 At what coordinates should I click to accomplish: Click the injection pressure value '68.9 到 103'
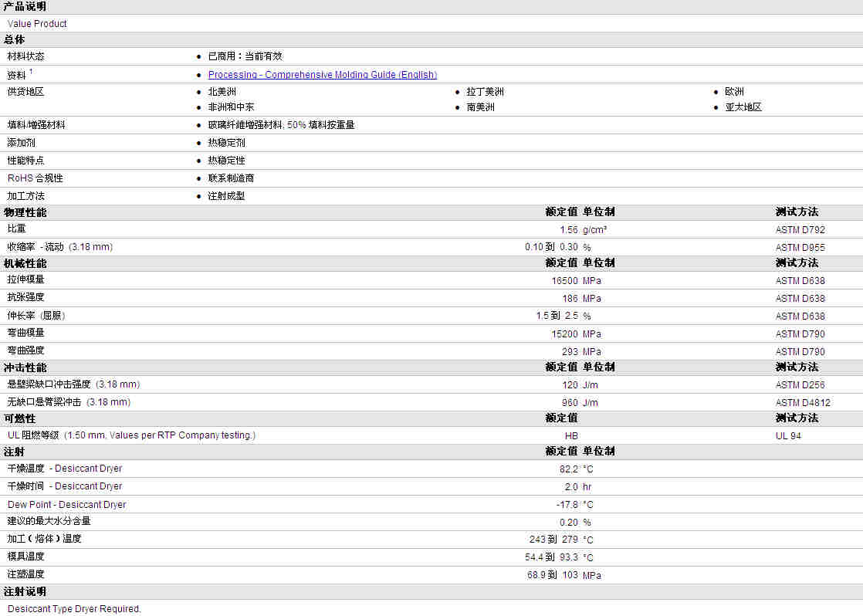pyautogui.click(x=552, y=575)
